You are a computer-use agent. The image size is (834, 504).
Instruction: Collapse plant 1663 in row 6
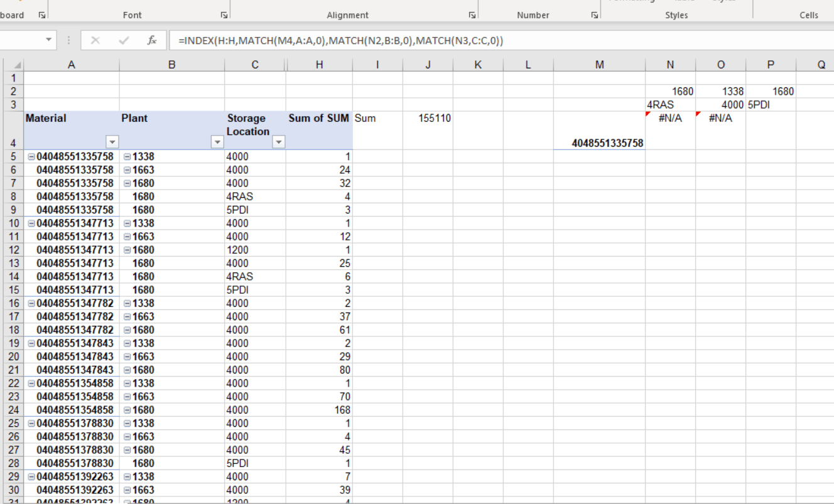pos(127,170)
